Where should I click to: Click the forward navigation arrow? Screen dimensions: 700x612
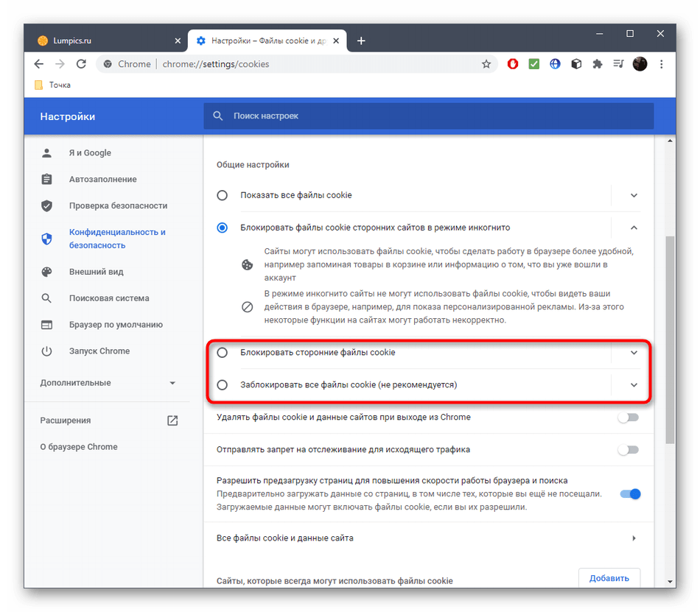coord(60,64)
